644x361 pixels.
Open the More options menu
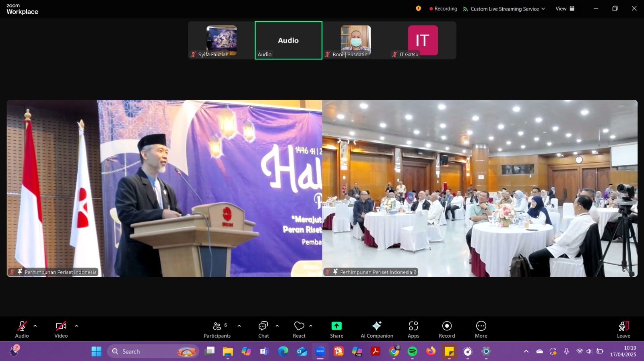pyautogui.click(x=481, y=329)
